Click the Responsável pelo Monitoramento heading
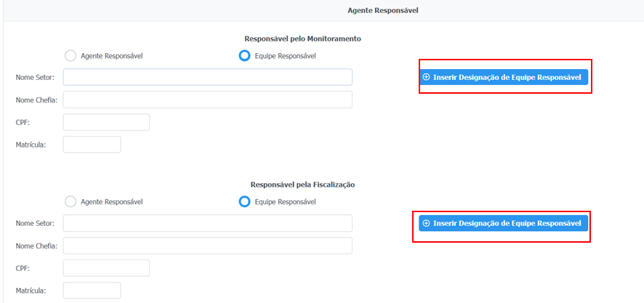 303,39
